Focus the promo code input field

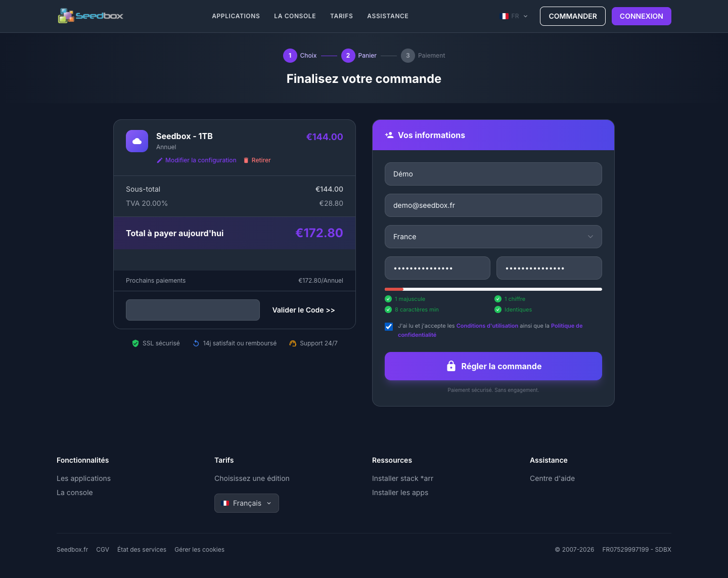click(x=193, y=310)
